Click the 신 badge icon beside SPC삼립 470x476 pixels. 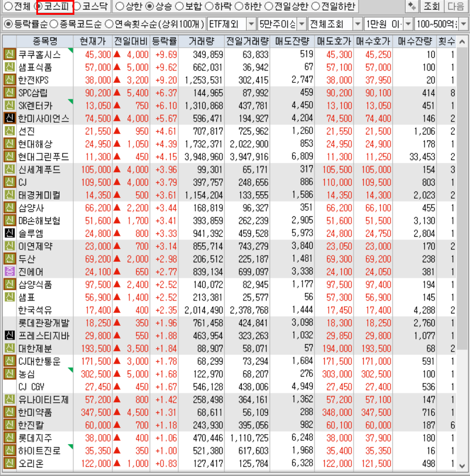click(x=10, y=93)
